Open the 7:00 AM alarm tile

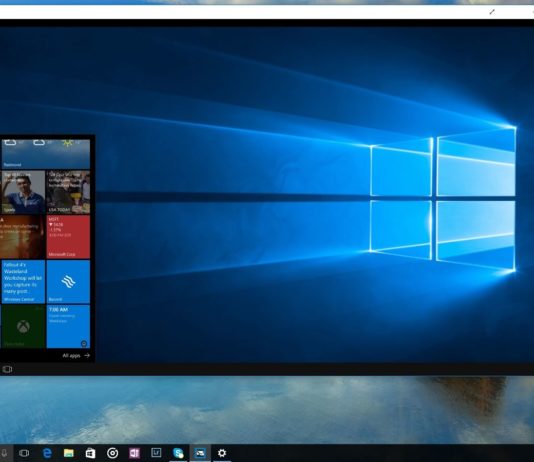[68, 326]
